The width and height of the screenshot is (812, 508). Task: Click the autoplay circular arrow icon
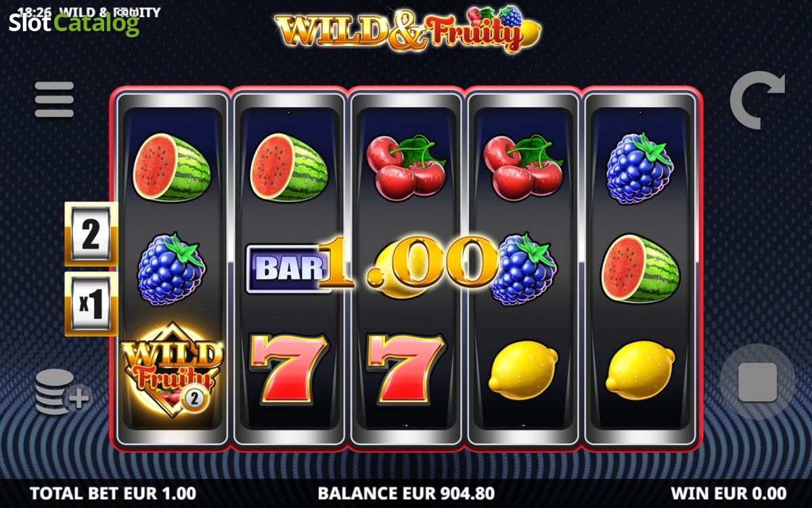tap(757, 100)
